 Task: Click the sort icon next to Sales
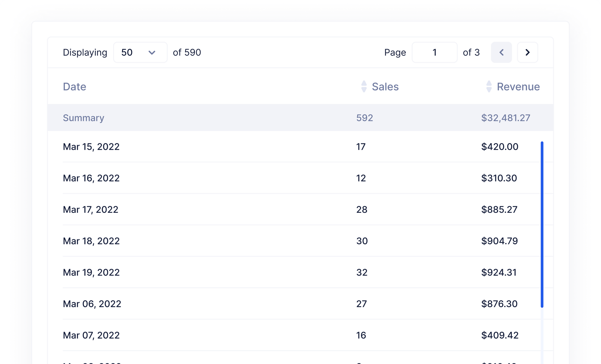(x=364, y=87)
